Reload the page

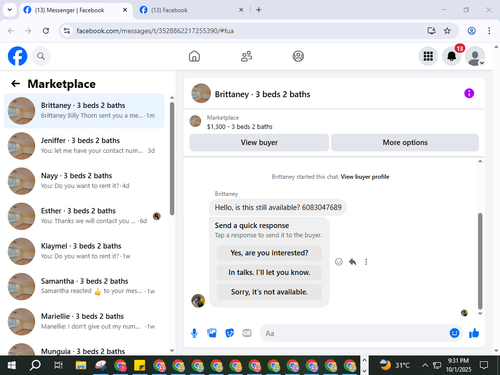point(46,31)
